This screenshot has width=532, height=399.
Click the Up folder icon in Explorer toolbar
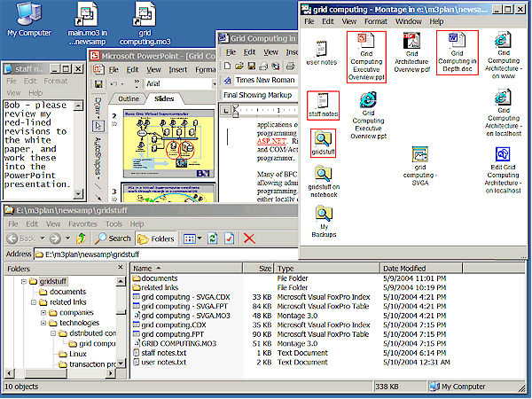(81, 239)
